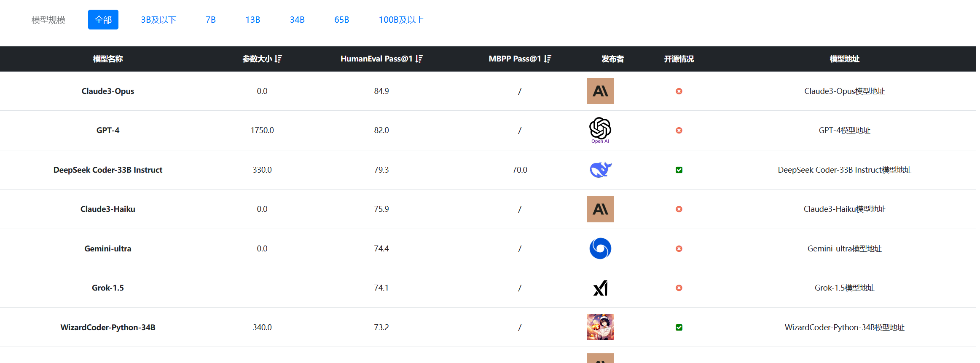Click red closed-source mark for GPT-4
Image resolution: width=980 pixels, height=363 pixels.
(x=679, y=131)
